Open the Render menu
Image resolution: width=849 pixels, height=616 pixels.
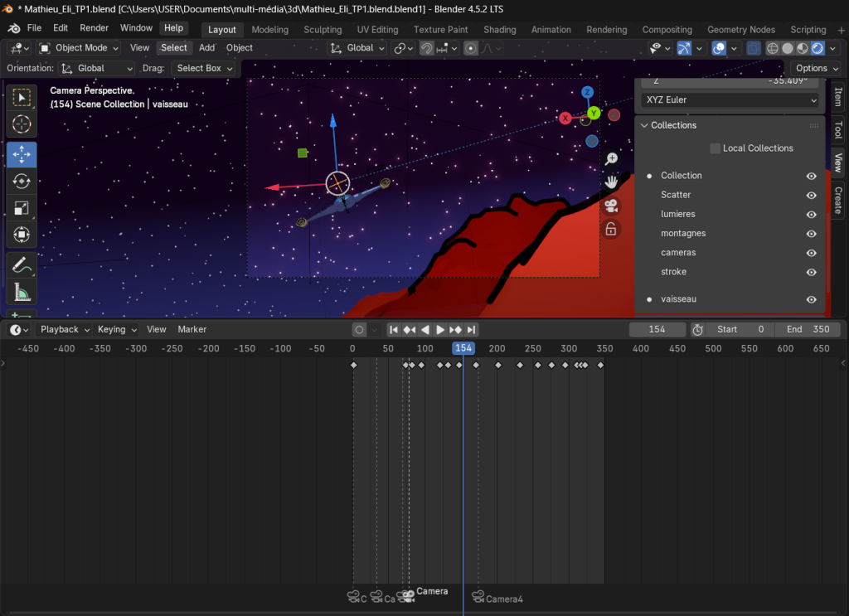click(94, 27)
